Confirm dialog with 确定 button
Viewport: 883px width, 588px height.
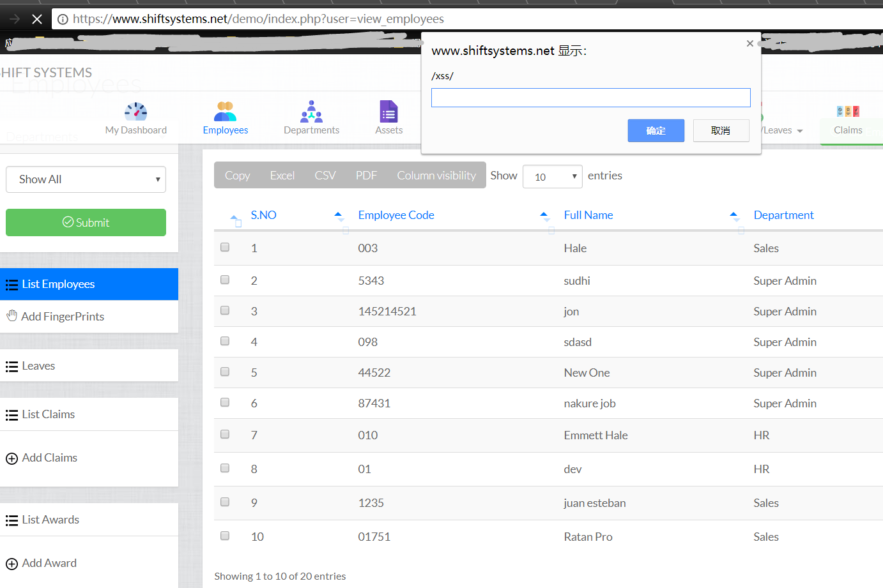click(656, 130)
